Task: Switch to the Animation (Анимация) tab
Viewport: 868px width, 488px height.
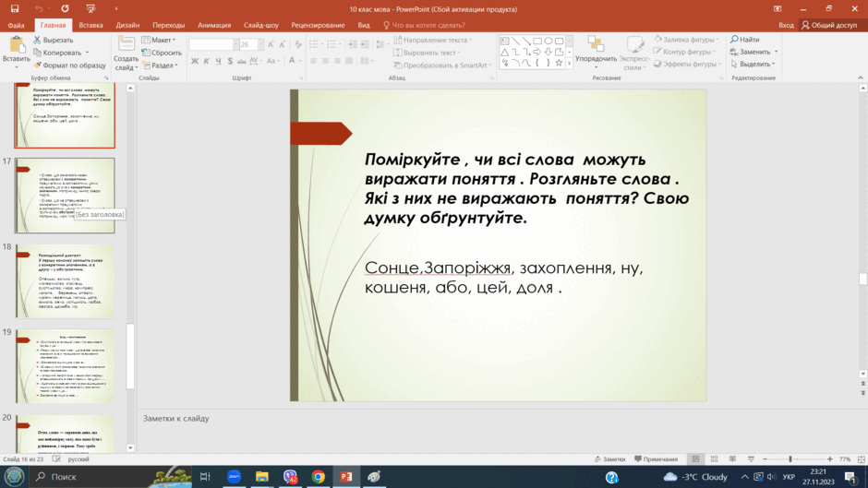Action: coord(214,25)
